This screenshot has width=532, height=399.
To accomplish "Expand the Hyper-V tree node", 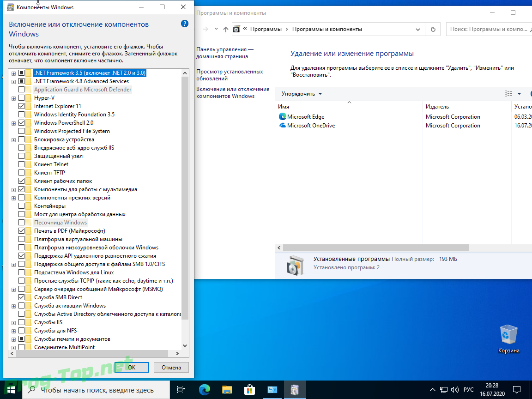I will 13,98.
